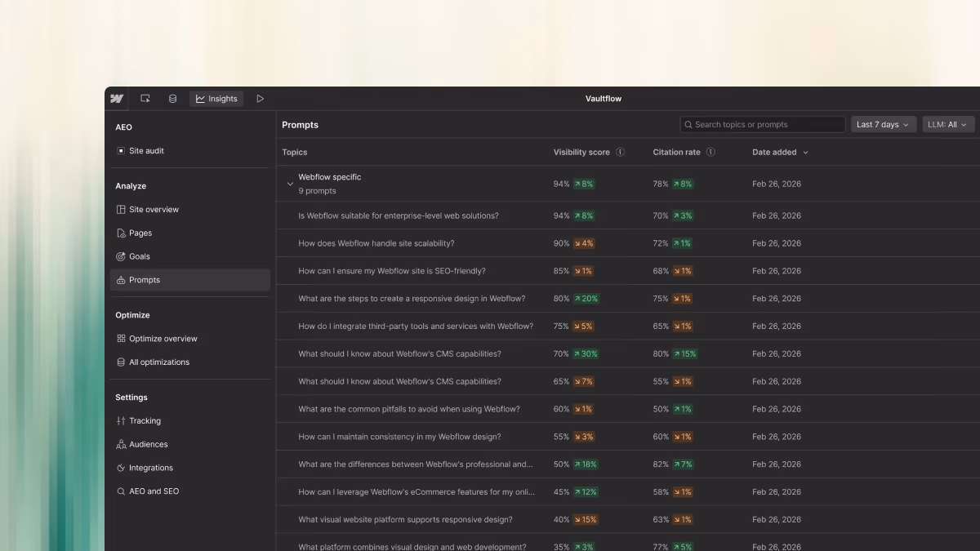Image resolution: width=980 pixels, height=551 pixels.
Task: Open Integrations settings
Action: coord(190,468)
